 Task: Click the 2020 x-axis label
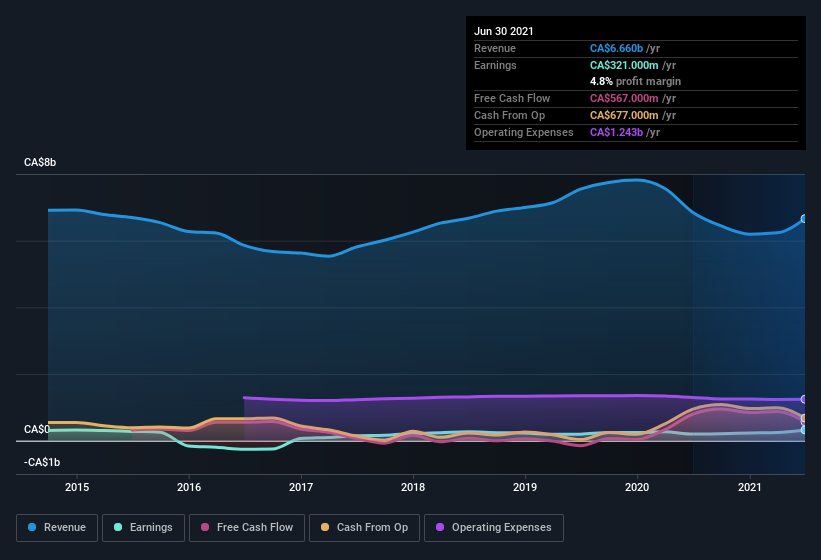(x=637, y=487)
